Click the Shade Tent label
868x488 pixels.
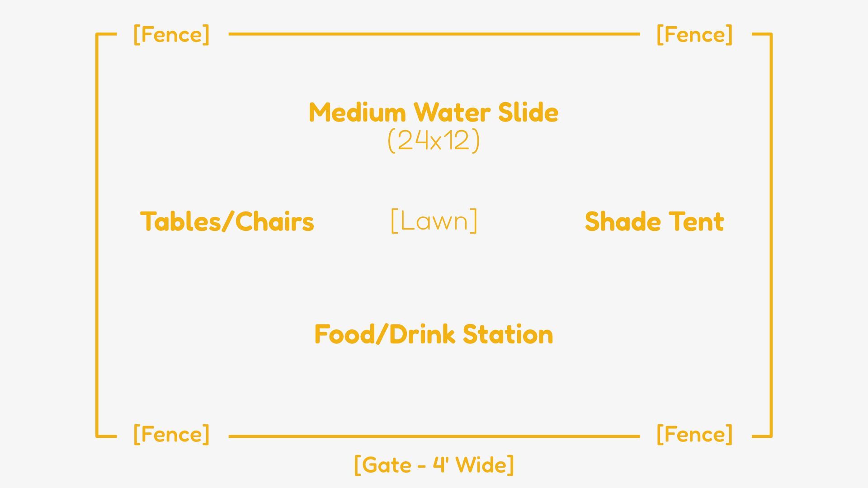click(654, 221)
